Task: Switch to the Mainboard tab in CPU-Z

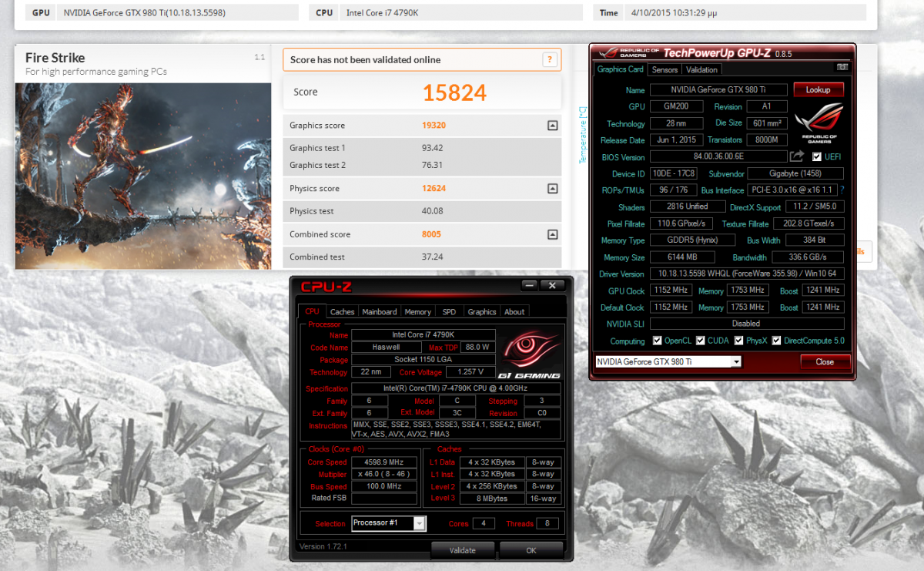Action: tap(380, 312)
